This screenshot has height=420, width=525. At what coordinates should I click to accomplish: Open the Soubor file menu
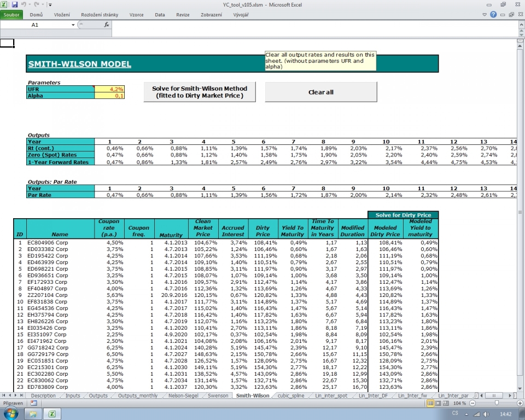click(x=12, y=15)
